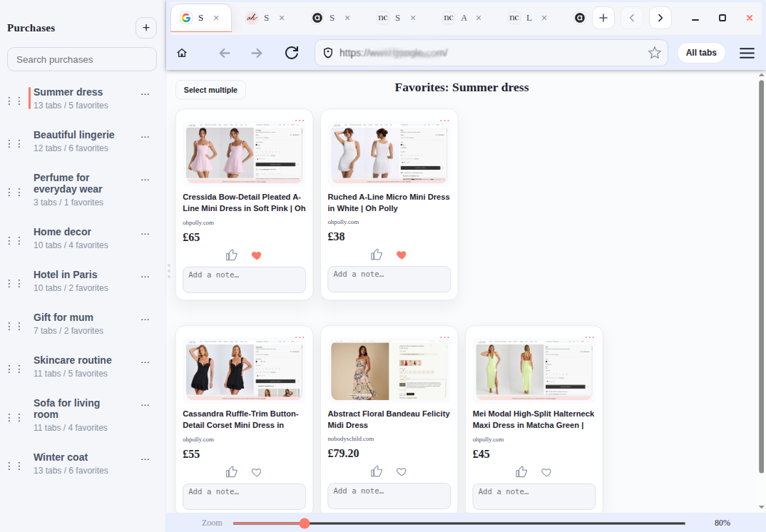
Task: Unfavorite the Ruched A-Line Micro Mini Dress
Action: (402, 255)
